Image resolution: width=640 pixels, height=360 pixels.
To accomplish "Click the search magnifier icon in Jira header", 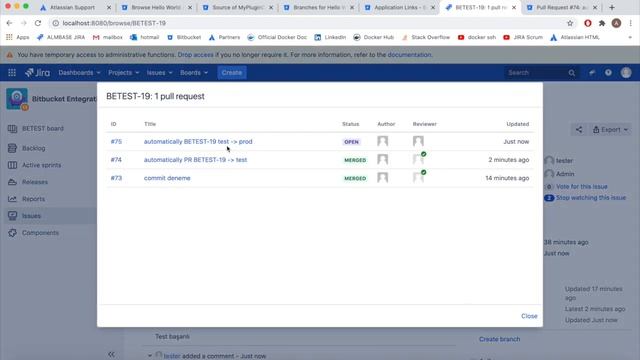I will pos(571,73).
